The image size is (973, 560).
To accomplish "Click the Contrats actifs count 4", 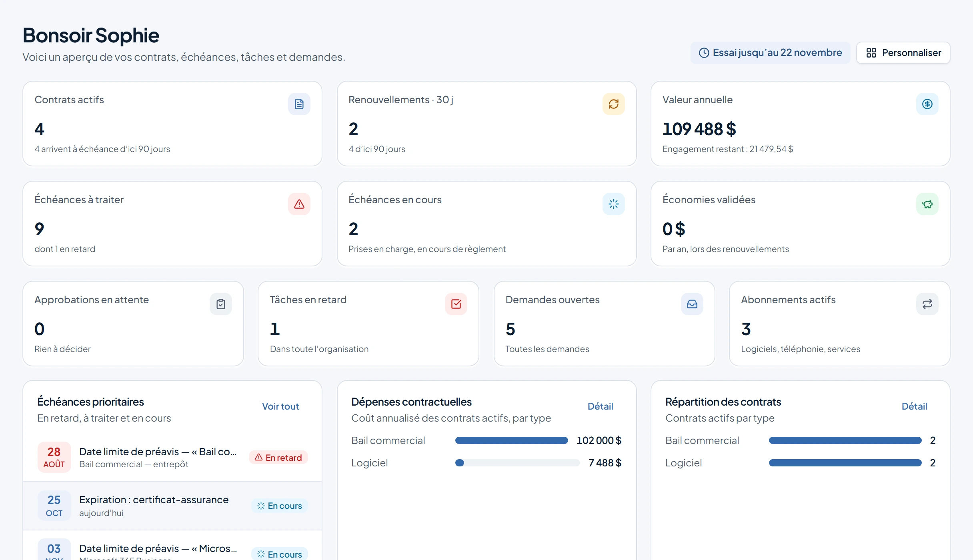I will coord(39,129).
